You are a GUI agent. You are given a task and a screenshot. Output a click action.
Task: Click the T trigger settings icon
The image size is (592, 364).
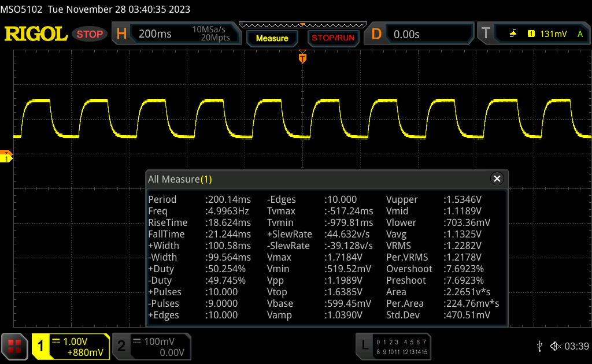click(486, 34)
